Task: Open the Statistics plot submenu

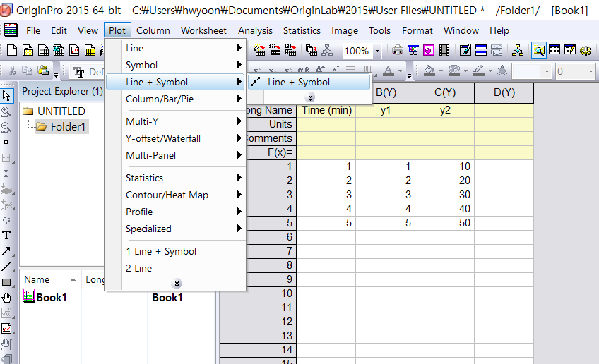Action: tap(175, 178)
